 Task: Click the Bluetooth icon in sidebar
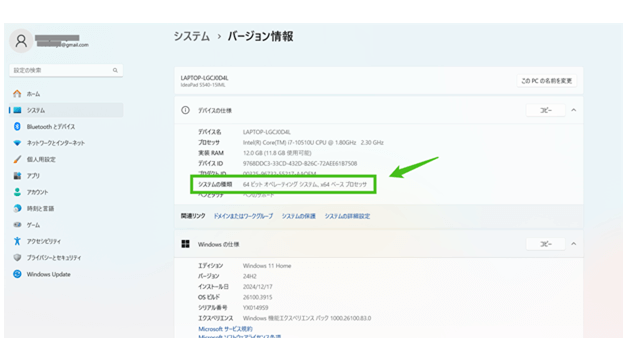pos(17,127)
